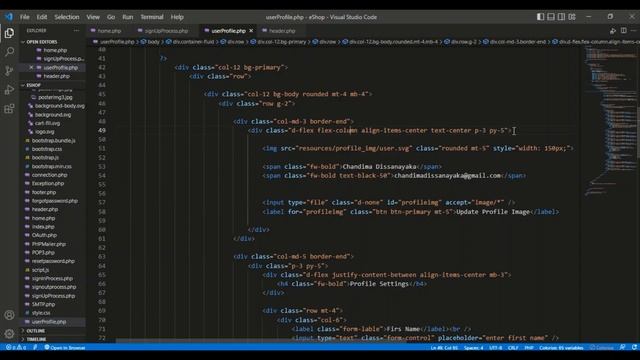This screenshot has height=360, width=640.
Task: Open cart-fill.svg in file tree
Action: (47, 123)
